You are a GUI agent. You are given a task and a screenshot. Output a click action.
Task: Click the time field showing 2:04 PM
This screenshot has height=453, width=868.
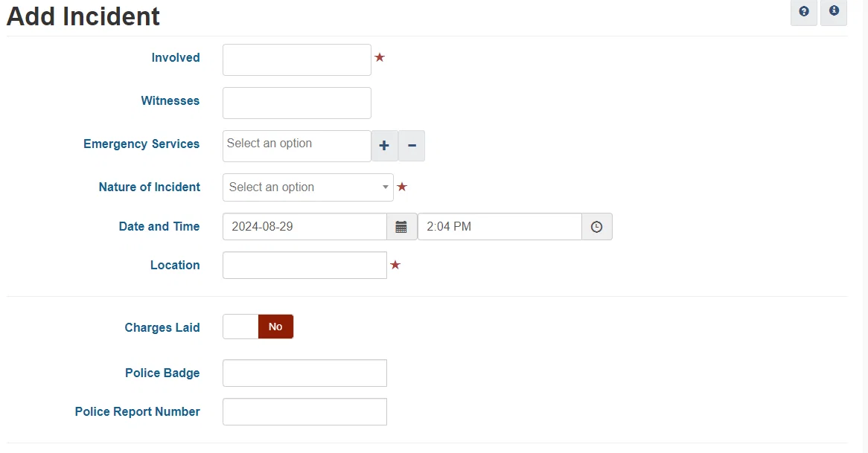click(x=499, y=227)
